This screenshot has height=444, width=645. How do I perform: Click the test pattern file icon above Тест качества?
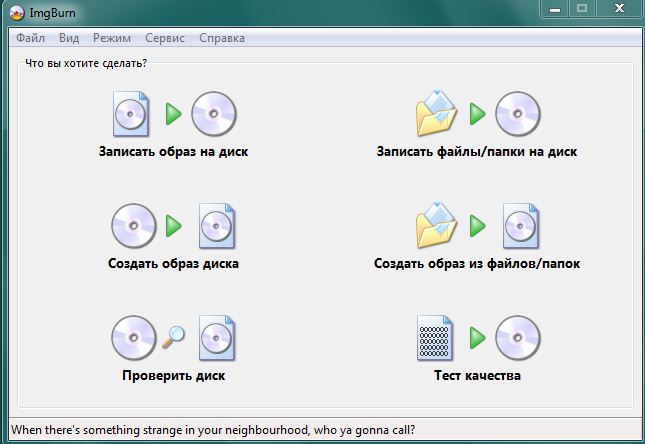435,338
